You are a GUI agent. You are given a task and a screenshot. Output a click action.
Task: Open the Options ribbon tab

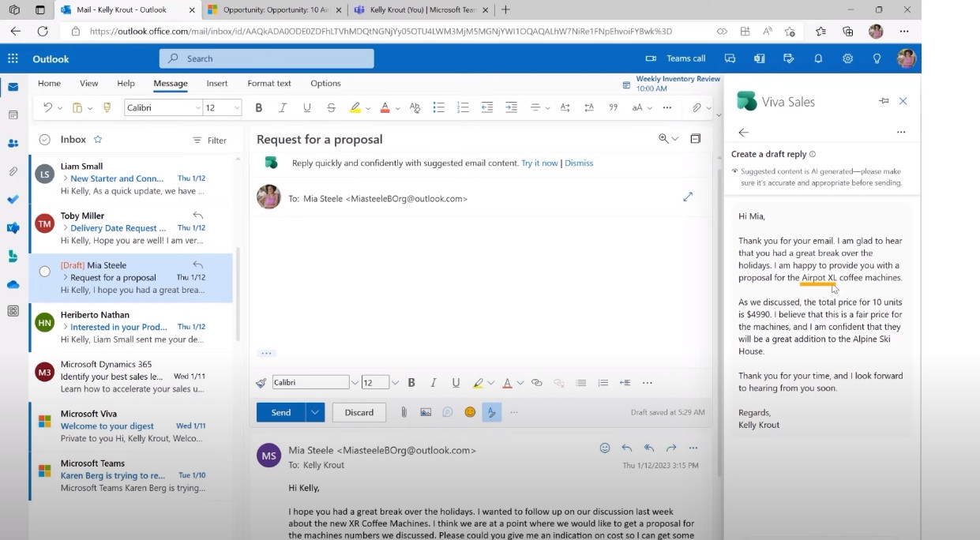(x=325, y=83)
